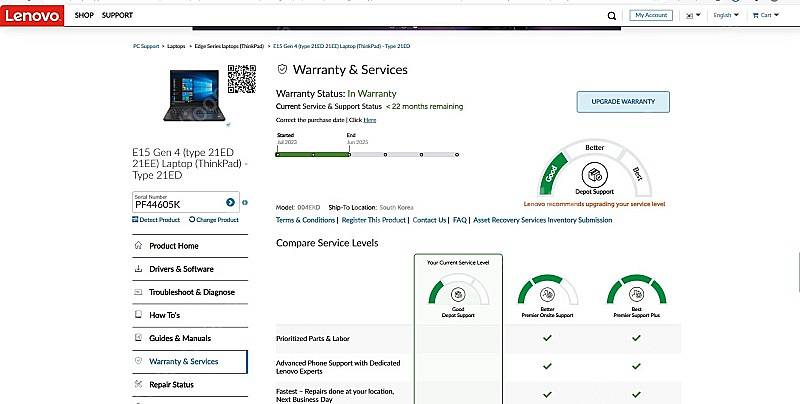Open Asset Recovery Services Inventory Submission link

pos(542,220)
